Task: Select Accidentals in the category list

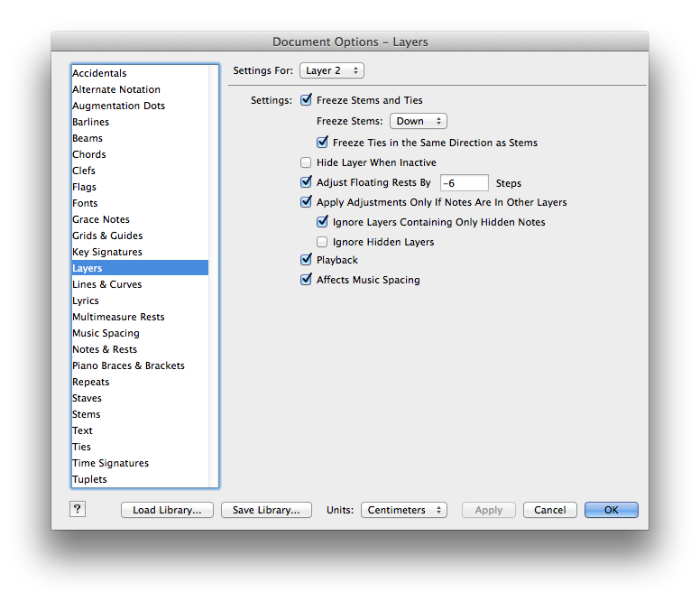Action: 99,73
